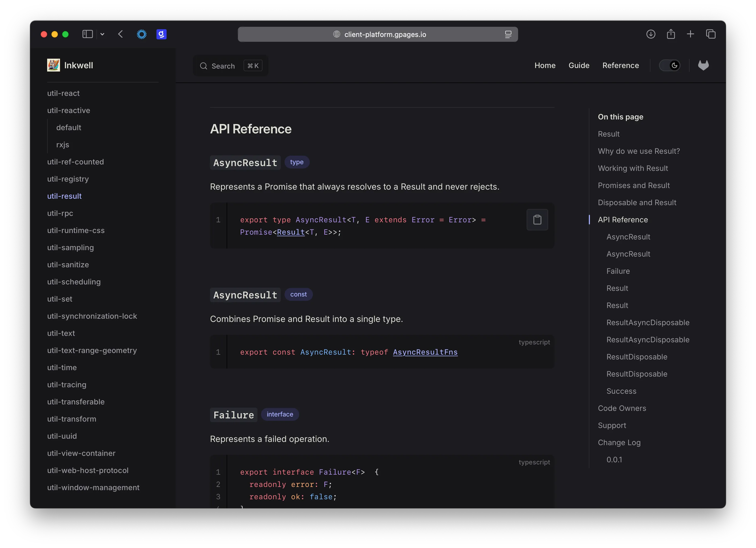Screen dimensions: 756x548
Task: Open the reader view in address bar
Action: pyautogui.click(x=508, y=34)
